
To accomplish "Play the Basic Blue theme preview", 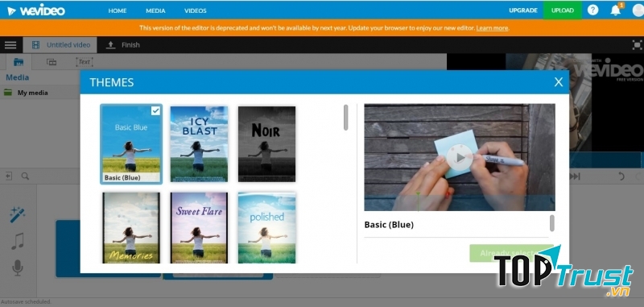I will tap(460, 157).
